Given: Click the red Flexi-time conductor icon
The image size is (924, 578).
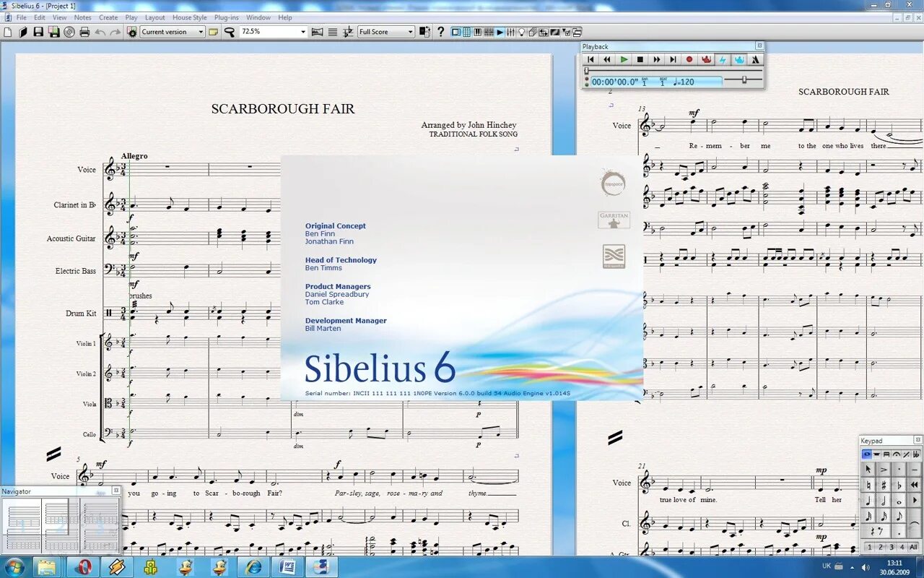Looking at the screenshot, I should 706,59.
